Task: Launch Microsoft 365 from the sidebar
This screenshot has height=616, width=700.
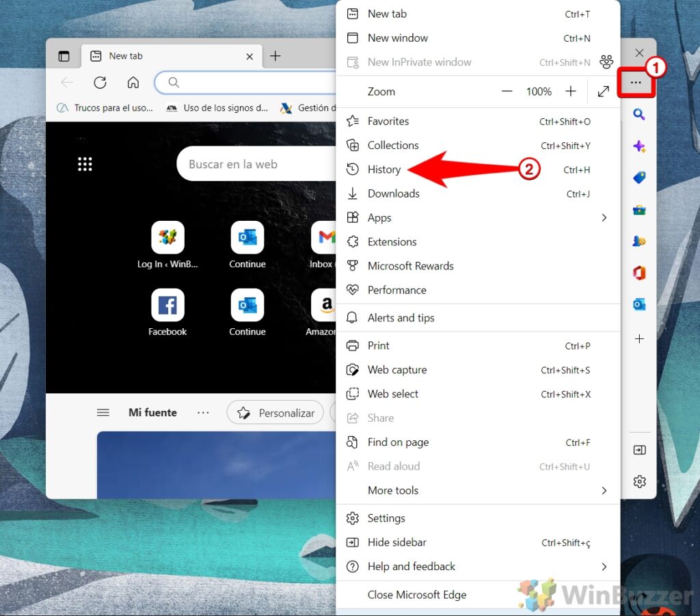Action: pos(639,272)
